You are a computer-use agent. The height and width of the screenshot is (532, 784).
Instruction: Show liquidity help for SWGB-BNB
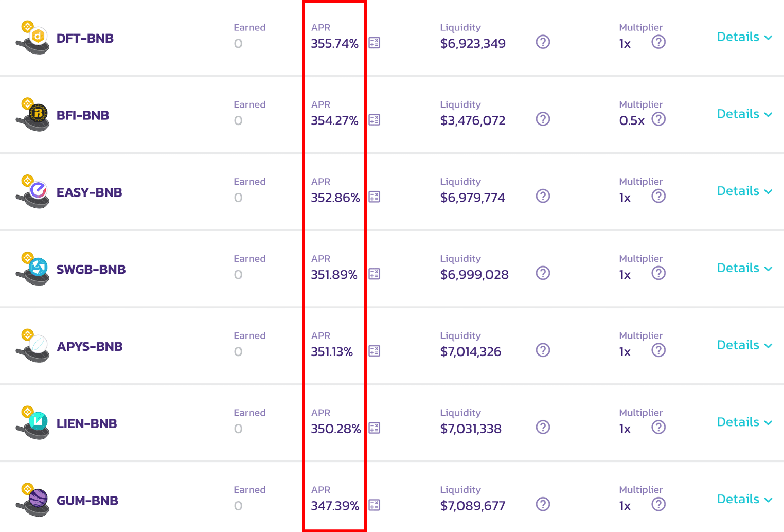tap(543, 273)
